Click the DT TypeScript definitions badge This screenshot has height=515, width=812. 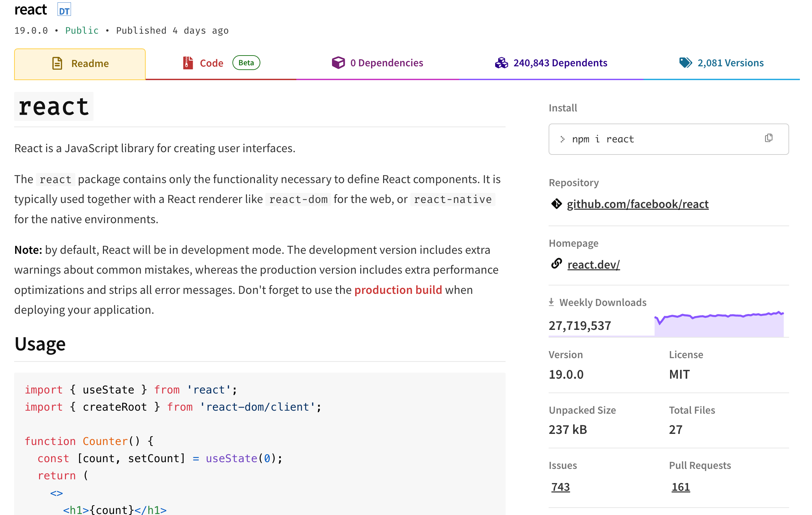(64, 10)
